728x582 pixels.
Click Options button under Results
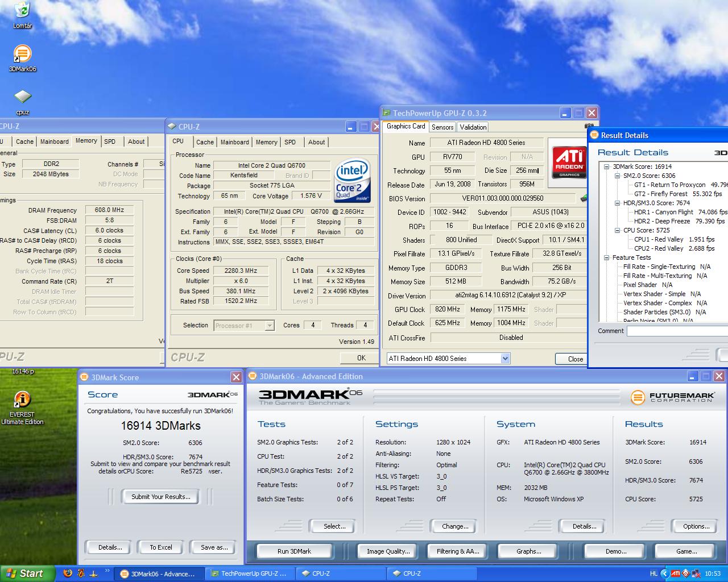click(x=696, y=526)
